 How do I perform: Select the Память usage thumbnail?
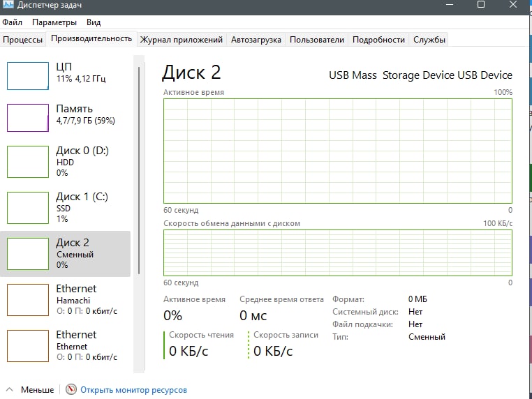[x=28, y=118]
